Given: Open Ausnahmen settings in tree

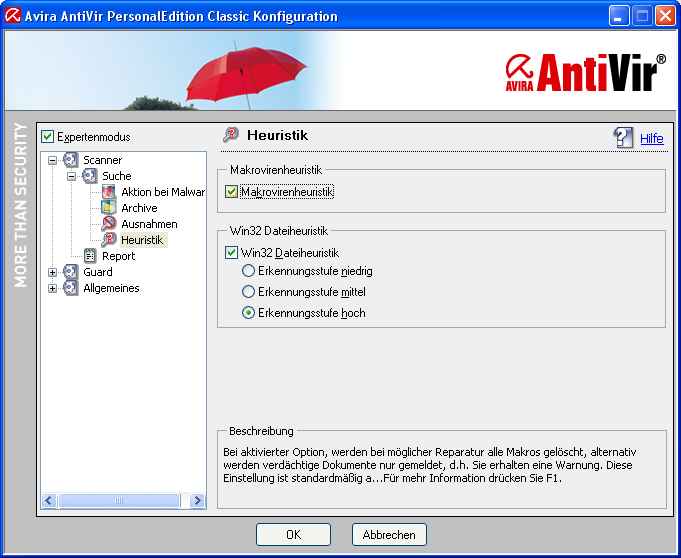Looking at the screenshot, I should 149,224.
